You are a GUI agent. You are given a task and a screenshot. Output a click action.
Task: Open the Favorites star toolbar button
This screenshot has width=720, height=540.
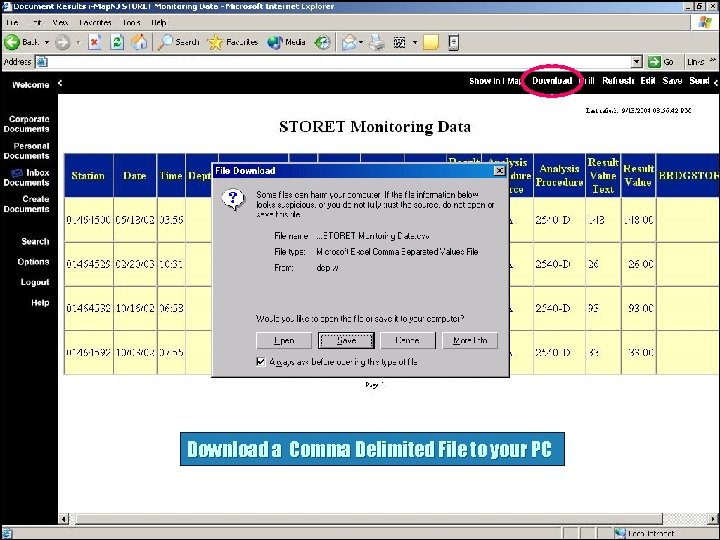232,42
